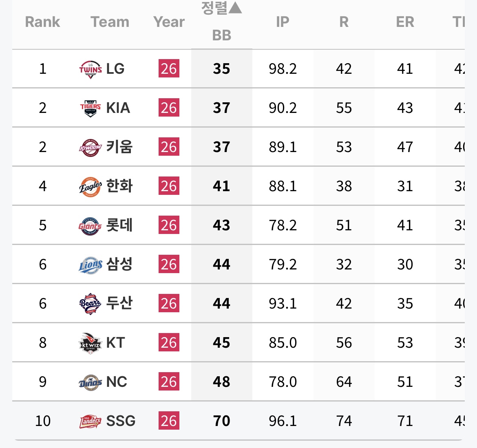The width and height of the screenshot is (477, 448).
Task: Sort by the R column header
Action: tap(344, 22)
